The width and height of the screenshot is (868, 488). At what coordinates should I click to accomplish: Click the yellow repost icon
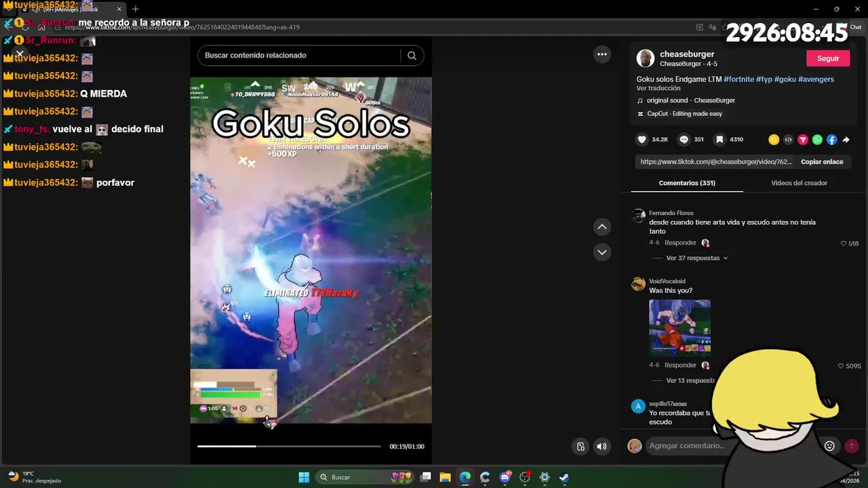tap(774, 140)
